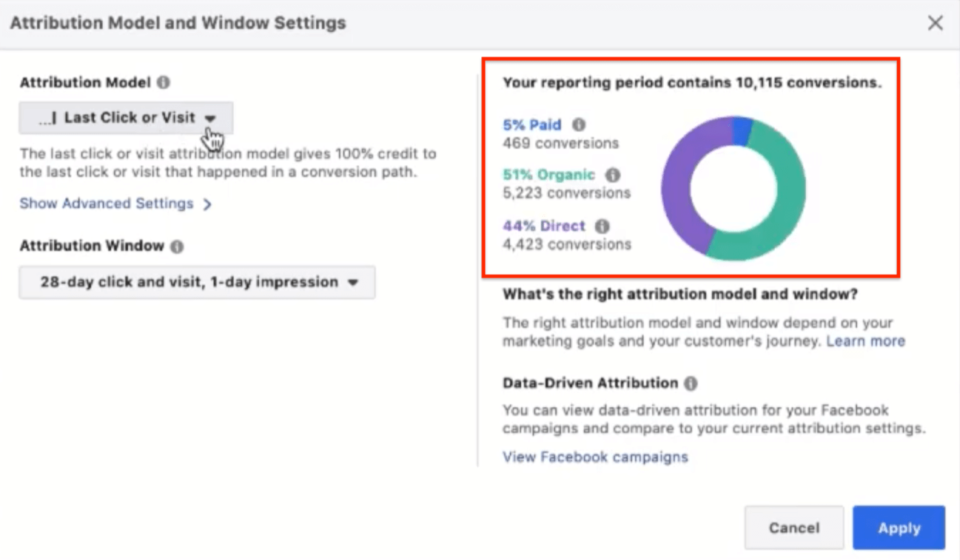
Task: Open info tooltip next to 51% Organic
Action: point(612,175)
